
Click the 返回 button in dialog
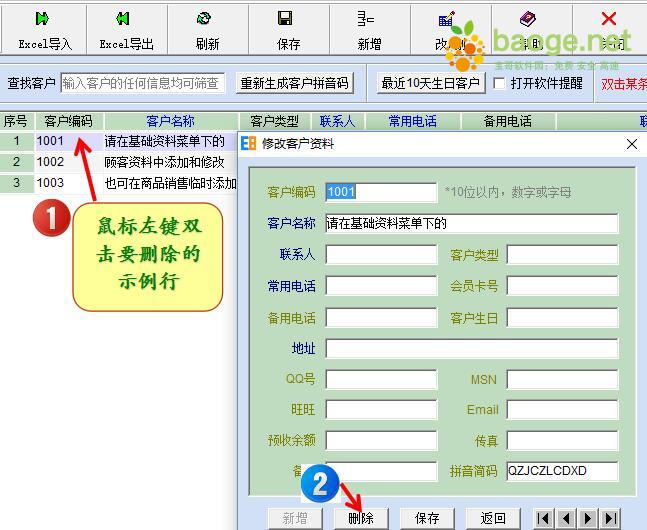point(493,518)
